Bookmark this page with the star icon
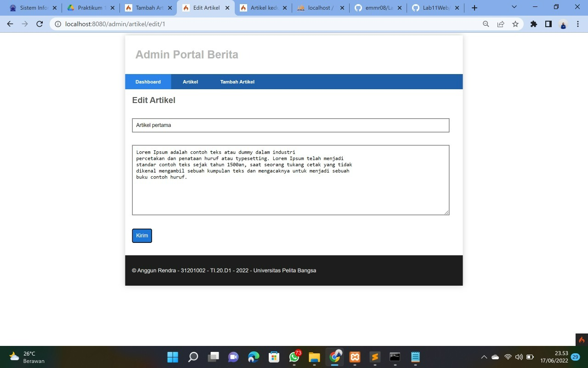 pyautogui.click(x=515, y=24)
